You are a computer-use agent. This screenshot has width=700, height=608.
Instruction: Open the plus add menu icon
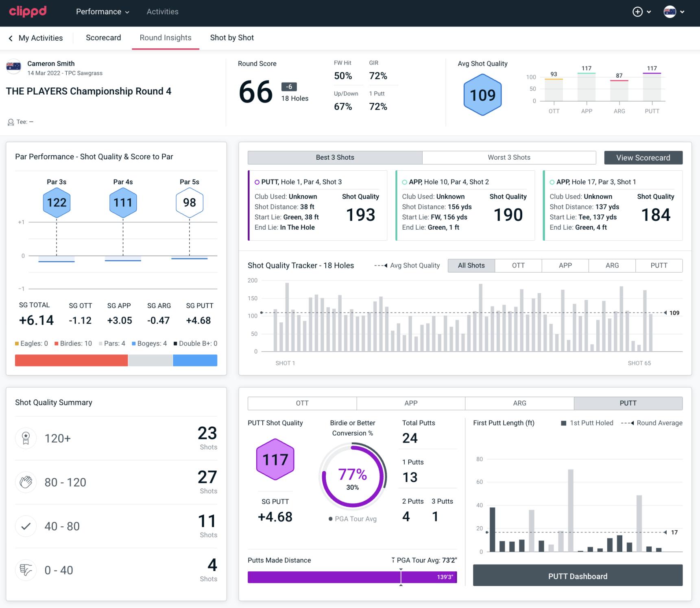(637, 12)
